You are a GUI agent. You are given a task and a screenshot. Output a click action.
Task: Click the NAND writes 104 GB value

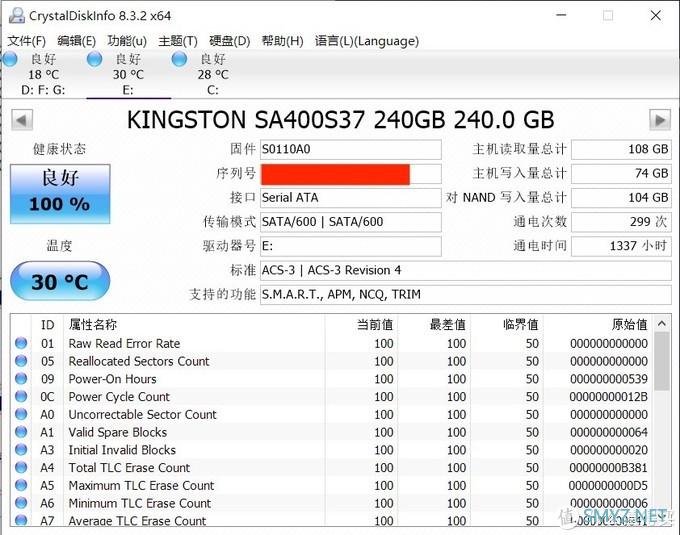tap(621, 198)
